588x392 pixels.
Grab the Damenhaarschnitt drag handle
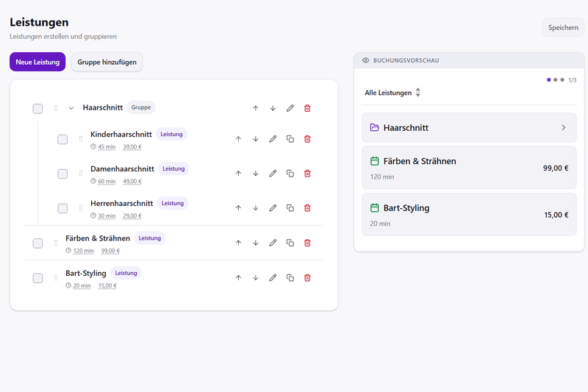tap(81, 174)
